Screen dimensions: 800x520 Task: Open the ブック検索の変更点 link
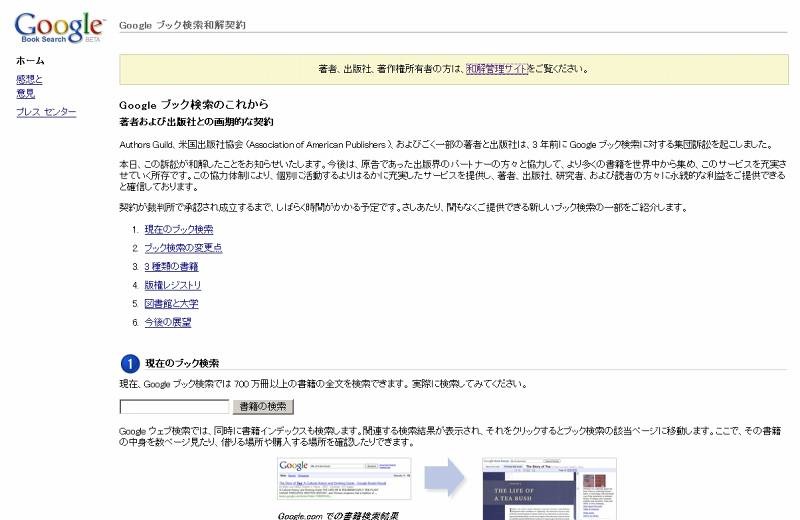click(183, 248)
